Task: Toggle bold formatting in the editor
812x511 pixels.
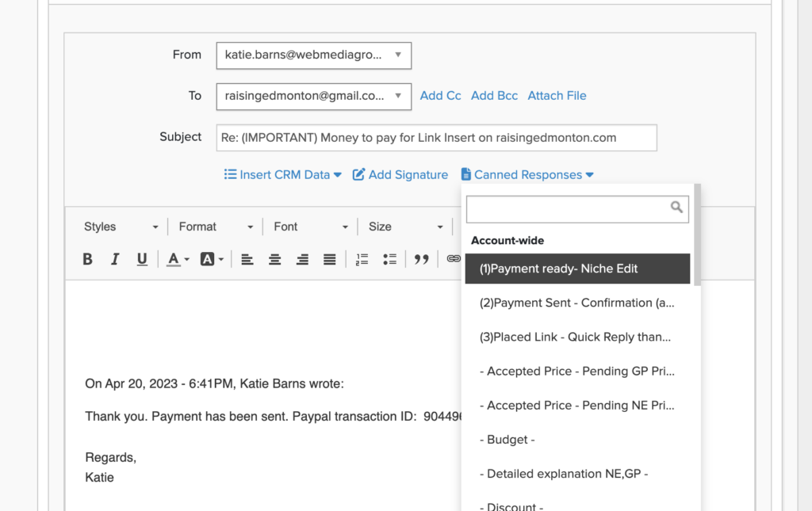Action: [88, 259]
